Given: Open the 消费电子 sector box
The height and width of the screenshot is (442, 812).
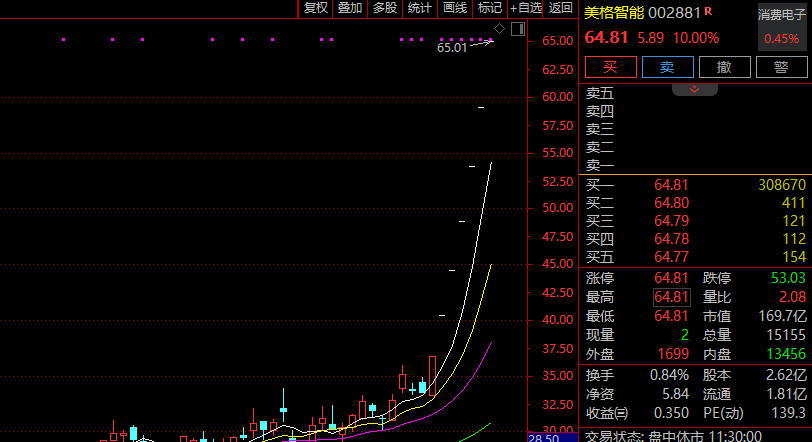Looking at the screenshot, I should (782, 27).
